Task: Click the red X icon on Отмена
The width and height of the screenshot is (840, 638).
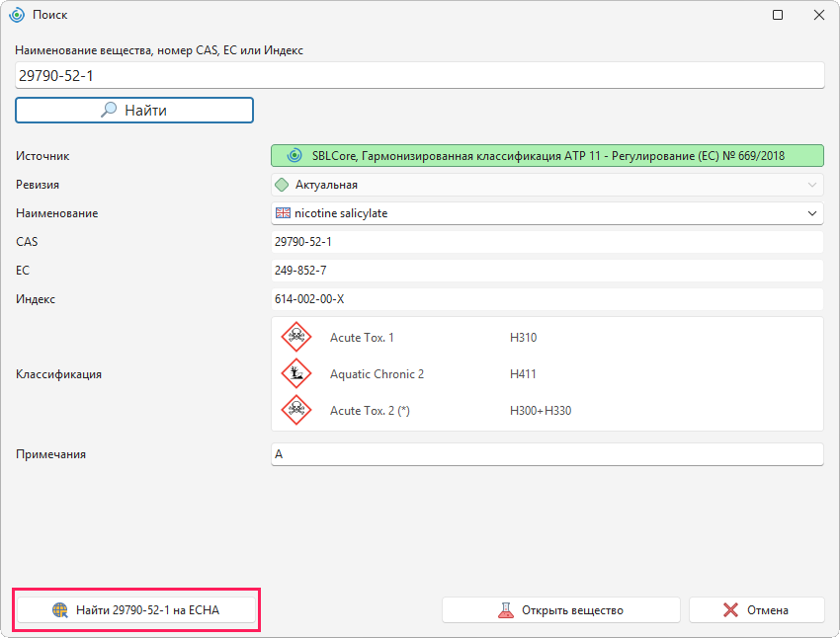Action: coord(730,610)
